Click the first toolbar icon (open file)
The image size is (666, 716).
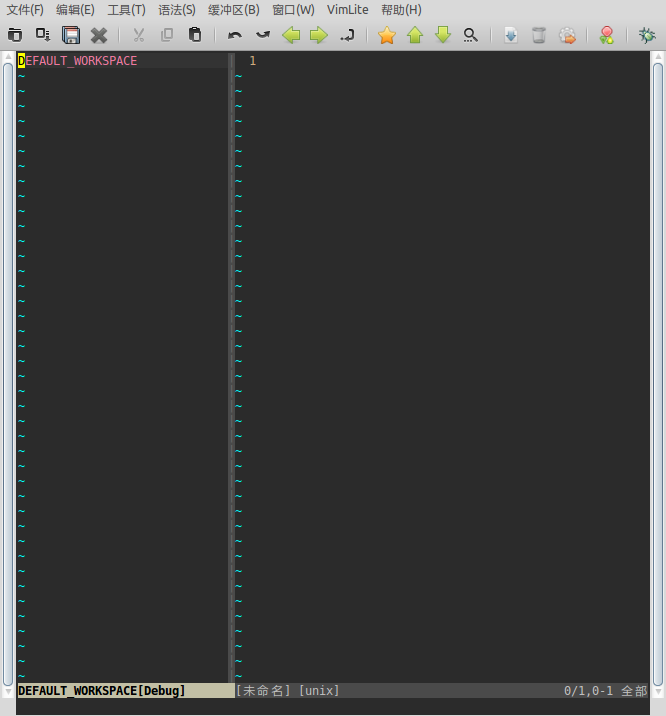(x=15, y=35)
